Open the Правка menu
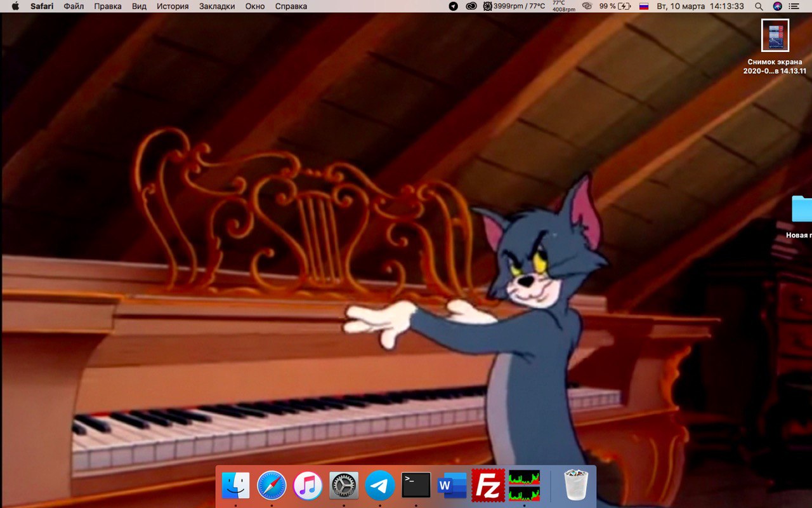The width and height of the screenshot is (812, 508). [x=108, y=6]
